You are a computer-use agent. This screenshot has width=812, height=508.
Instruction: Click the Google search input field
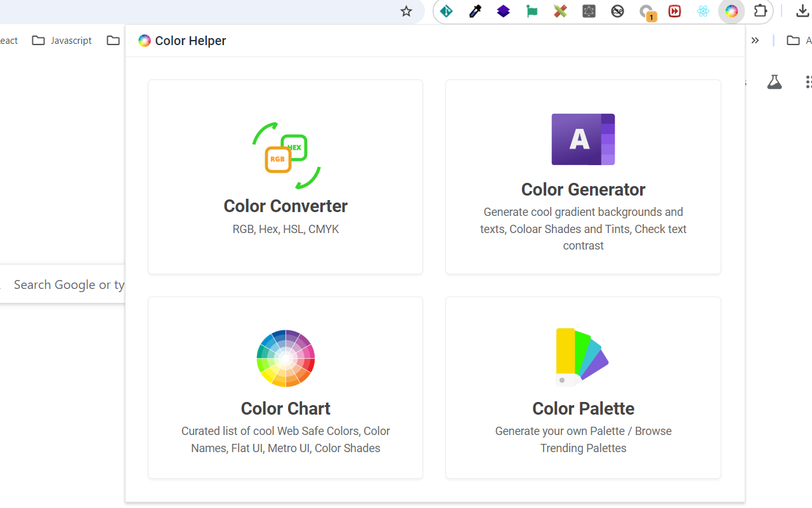coord(63,284)
